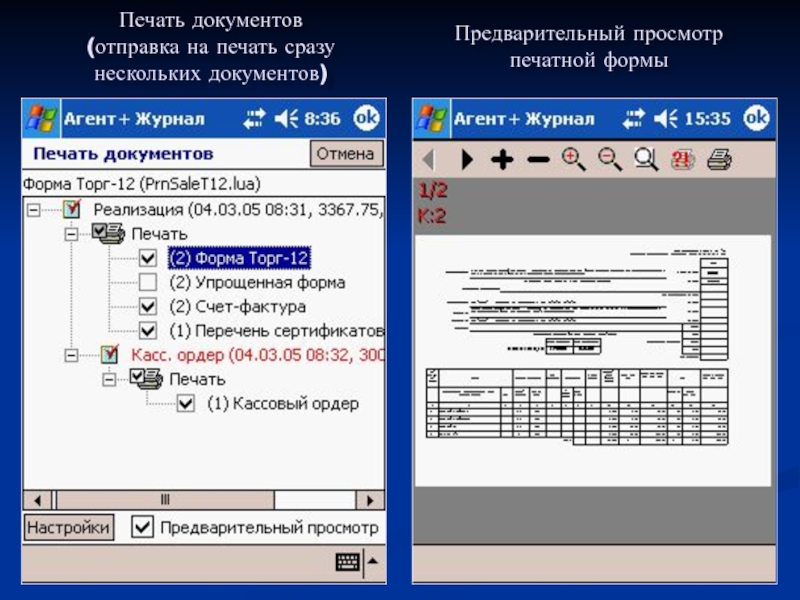Viewport: 800px width, 600px height.
Task: Click horizontal scrollbar thumb in tree
Action: click(x=165, y=500)
